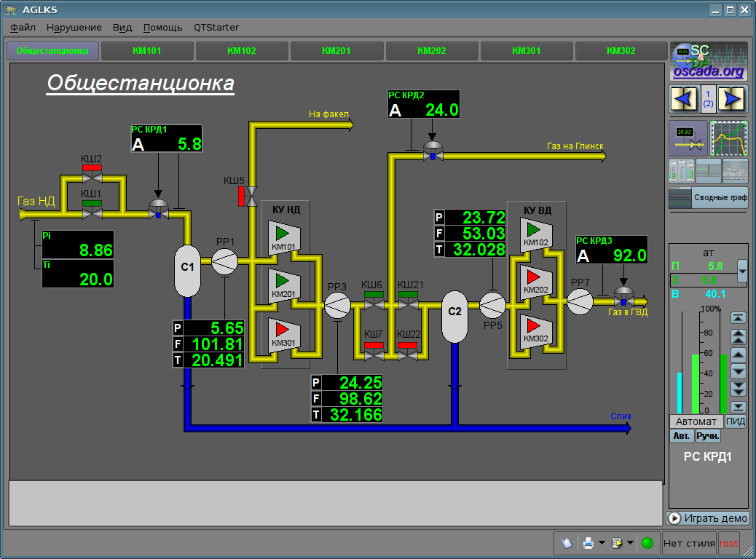Click the manual book icon in status bar
The height and width of the screenshot is (559, 756).
(x=567, y=543)
